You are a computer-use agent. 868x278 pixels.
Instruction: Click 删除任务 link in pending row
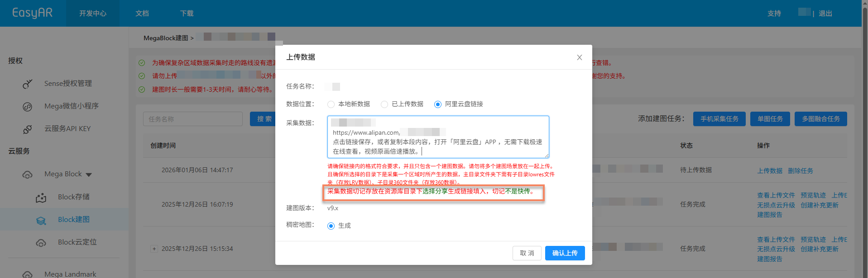801,171
